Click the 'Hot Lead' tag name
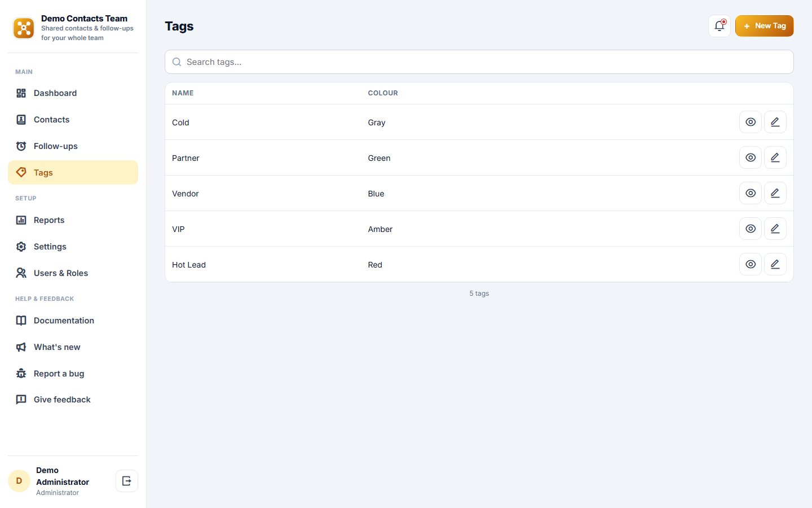 coord(189,265)
